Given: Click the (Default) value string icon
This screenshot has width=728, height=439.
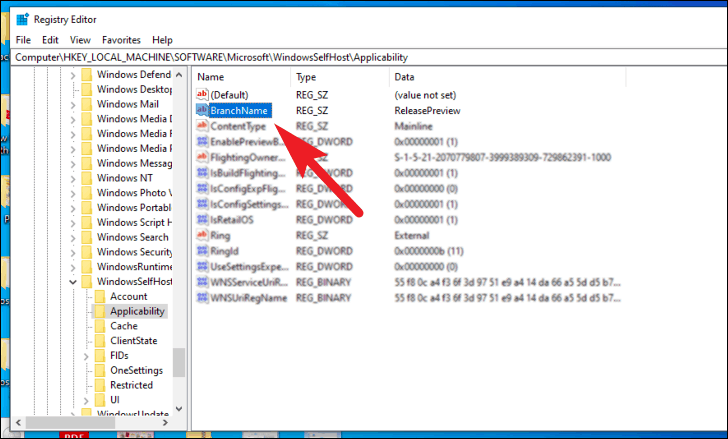Looking at the screenshot, I should pos(202,95).
